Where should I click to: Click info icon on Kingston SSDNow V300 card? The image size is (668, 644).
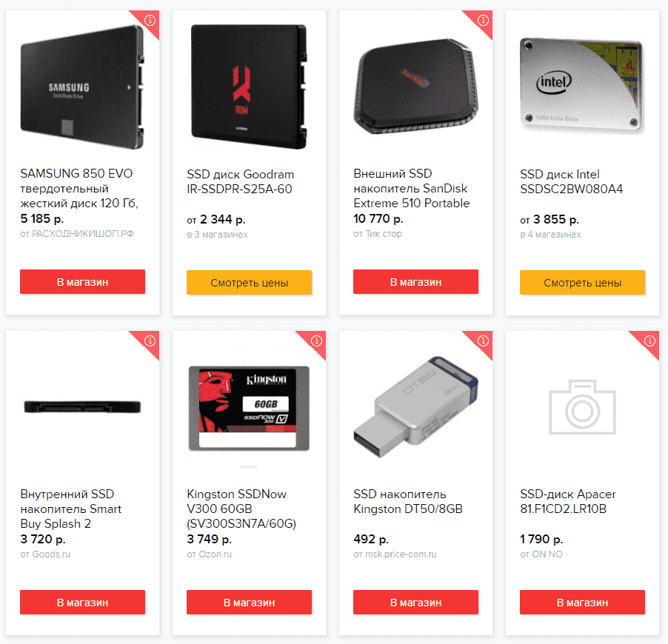[316, 341]
